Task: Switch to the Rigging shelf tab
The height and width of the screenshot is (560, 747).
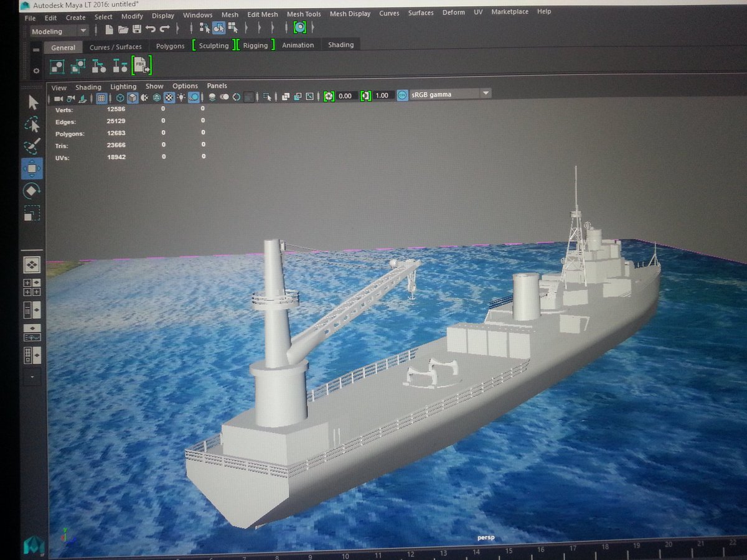Action: (255, 45)
